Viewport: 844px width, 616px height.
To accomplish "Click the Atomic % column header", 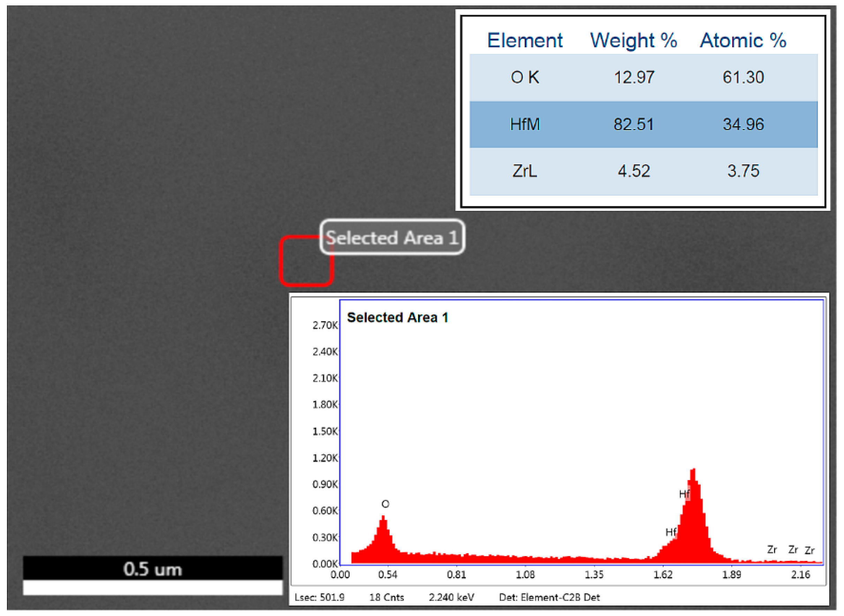I will pyautogui.click(x=743, y=40).
